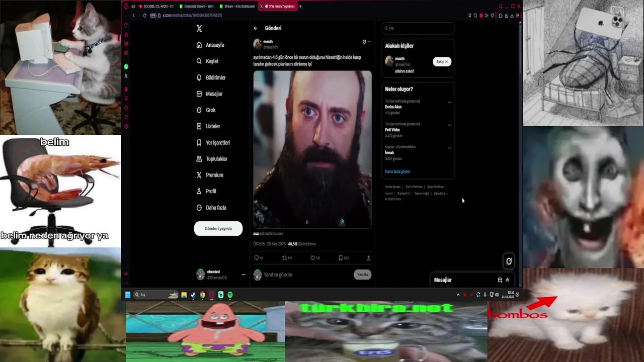644x362 pixels.
Task: Open Profil page
Action: click(206, 191)
